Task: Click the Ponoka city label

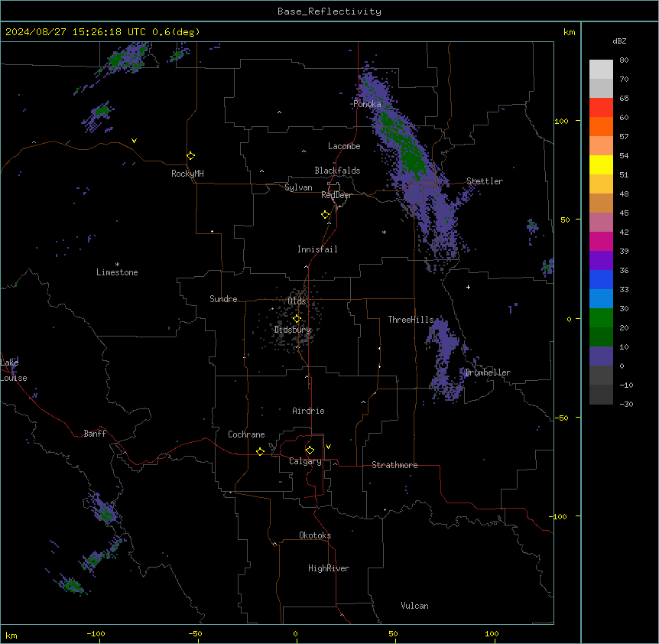Action: [x=367, y=104]
